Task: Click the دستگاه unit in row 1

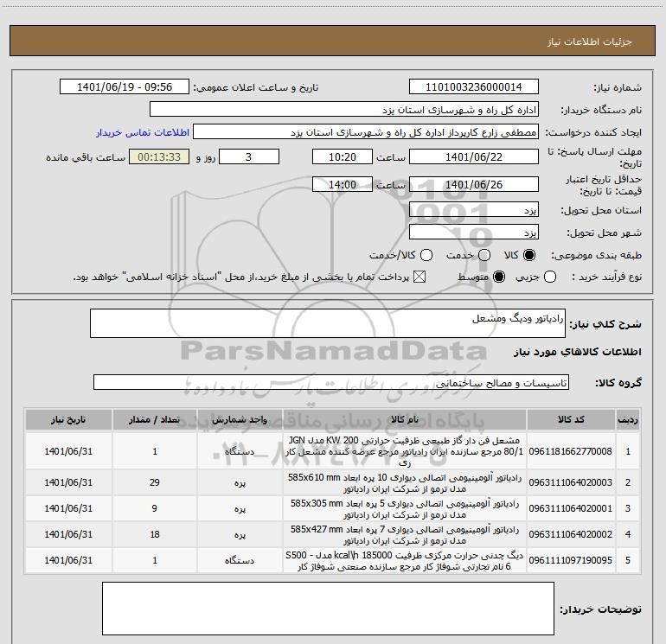Action: (240, 452)
